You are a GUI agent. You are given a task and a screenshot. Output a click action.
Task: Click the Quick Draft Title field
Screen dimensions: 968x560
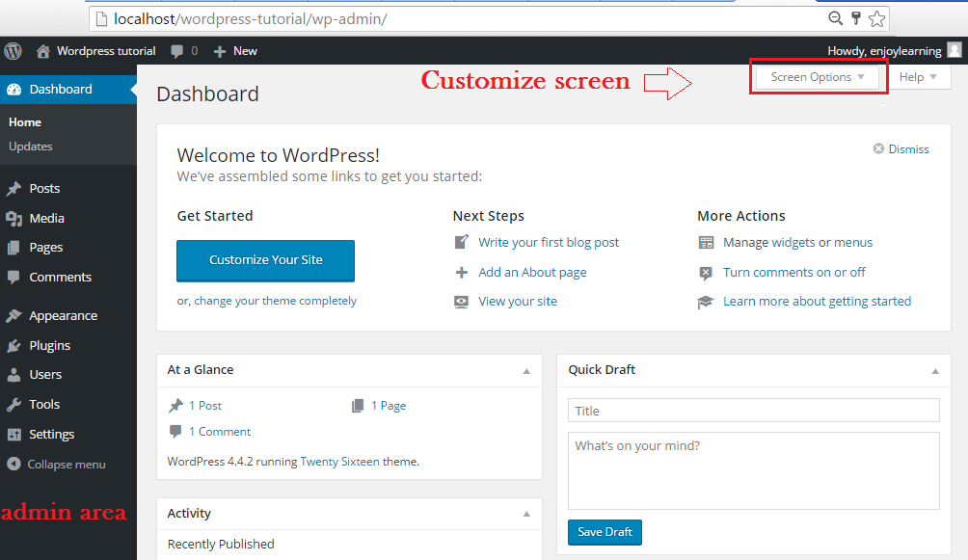coord(754,411)
